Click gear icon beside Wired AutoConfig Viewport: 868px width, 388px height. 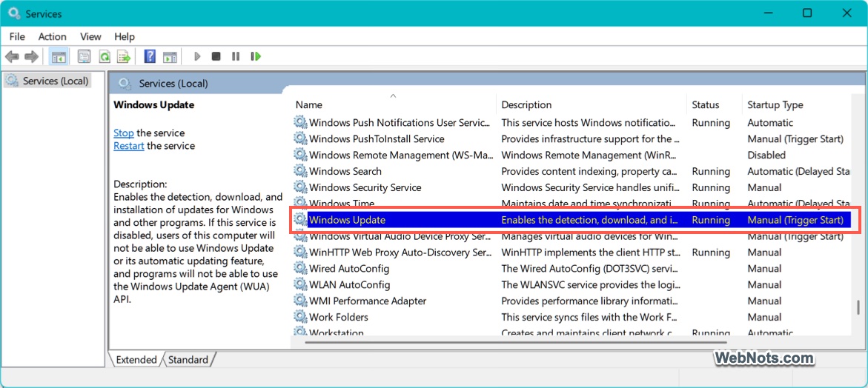[300, 269]
